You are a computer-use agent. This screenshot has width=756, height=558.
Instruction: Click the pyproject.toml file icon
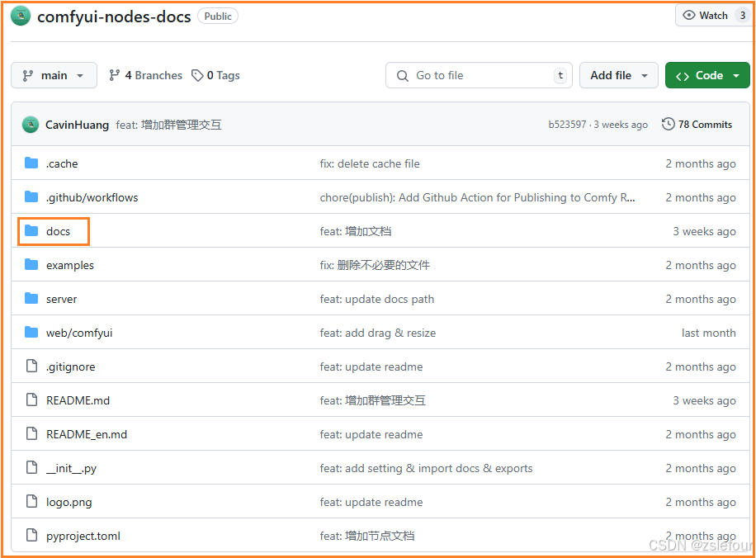tap(32, 536)
